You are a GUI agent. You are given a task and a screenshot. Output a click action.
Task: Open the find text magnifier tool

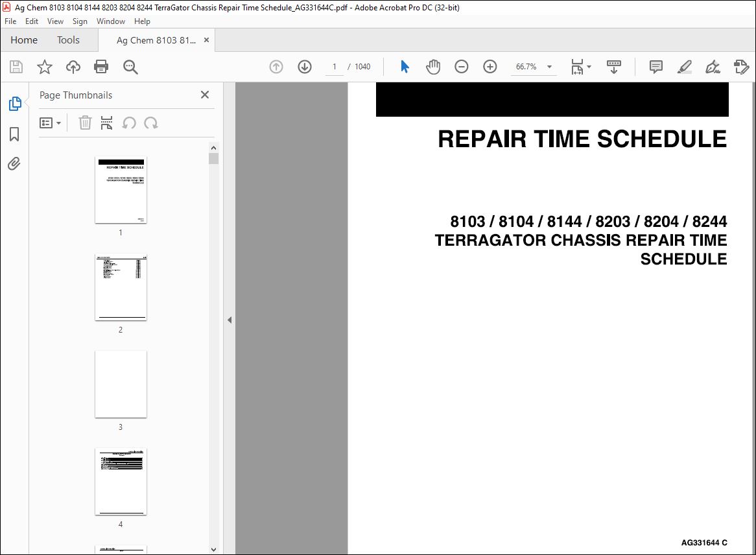tap(130, 67)
